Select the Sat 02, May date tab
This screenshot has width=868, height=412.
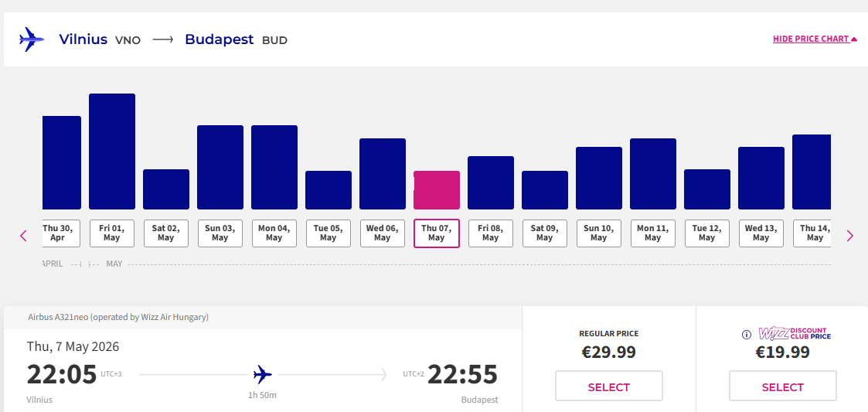pos(166,233)
